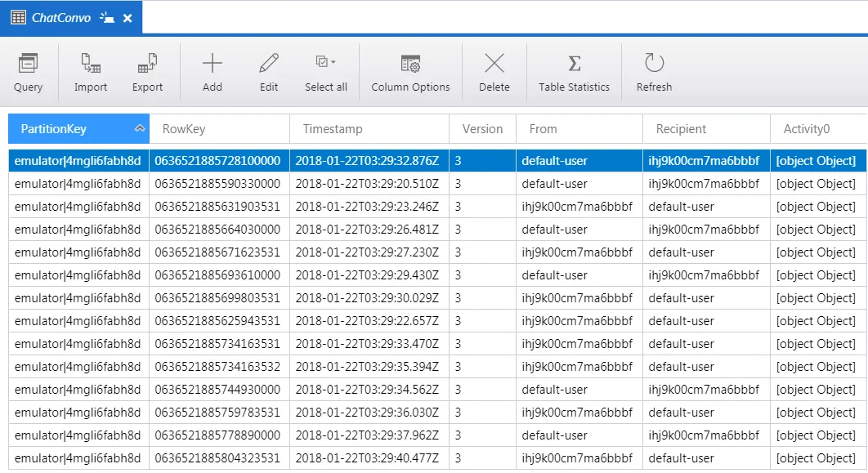Pin the ChatConvo tab
The height and width of the screenshot is (473, 868).
107,18
